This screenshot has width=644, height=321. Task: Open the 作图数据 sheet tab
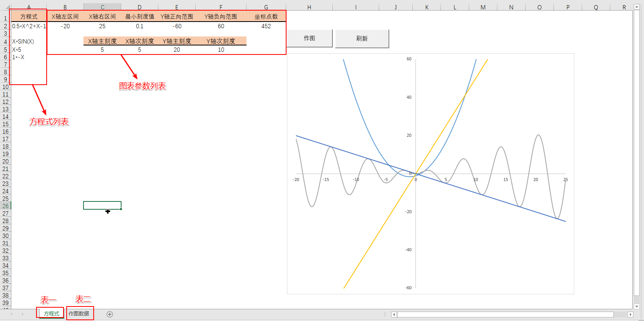click(79, 314)
